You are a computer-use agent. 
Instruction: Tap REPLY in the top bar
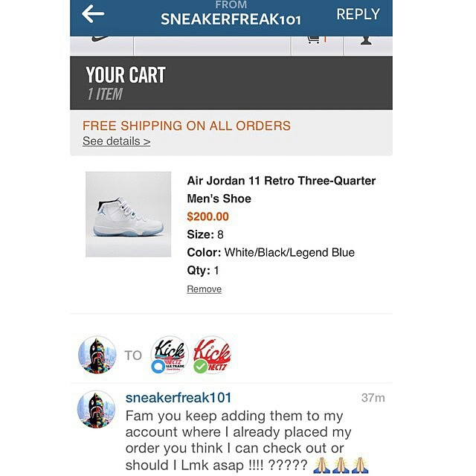click(358, 14)
